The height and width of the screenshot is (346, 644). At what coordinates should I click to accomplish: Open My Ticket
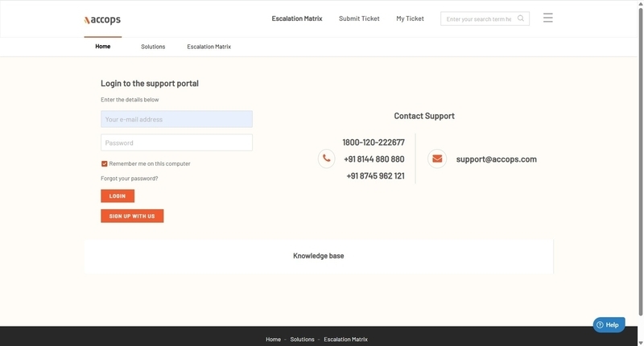[410, 19]
